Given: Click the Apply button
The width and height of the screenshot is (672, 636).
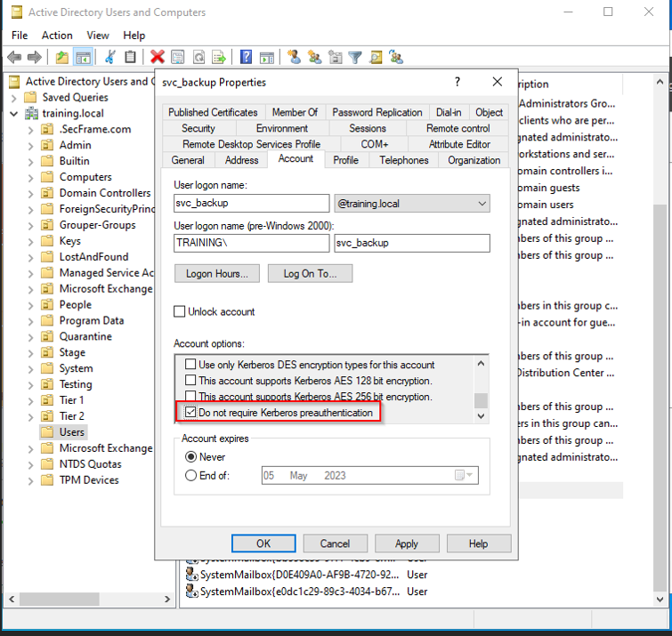Looking at the screenshot, I should 406,543.
